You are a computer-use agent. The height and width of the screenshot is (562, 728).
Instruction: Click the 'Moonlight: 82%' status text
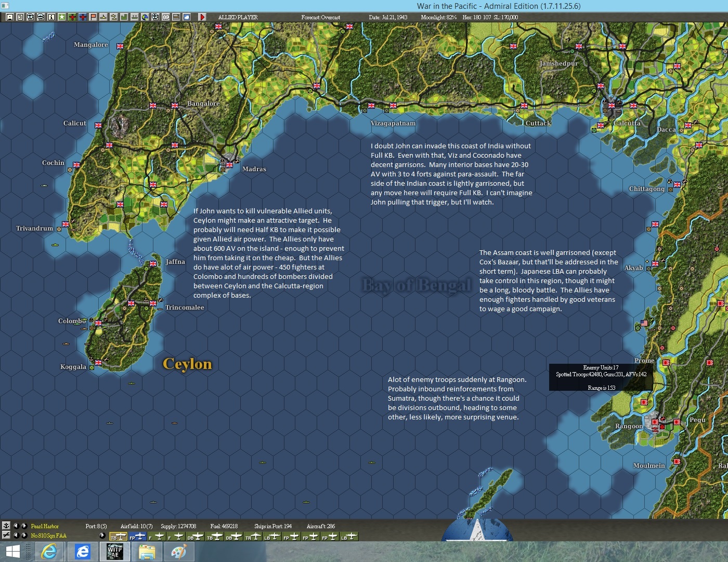(x=439, y=17)
